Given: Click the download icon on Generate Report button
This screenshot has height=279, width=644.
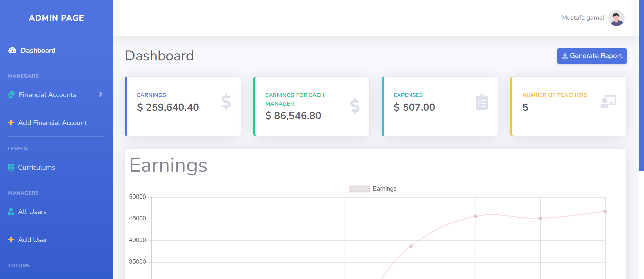Looking at the screenshot, I should click(x=565, y=56).
